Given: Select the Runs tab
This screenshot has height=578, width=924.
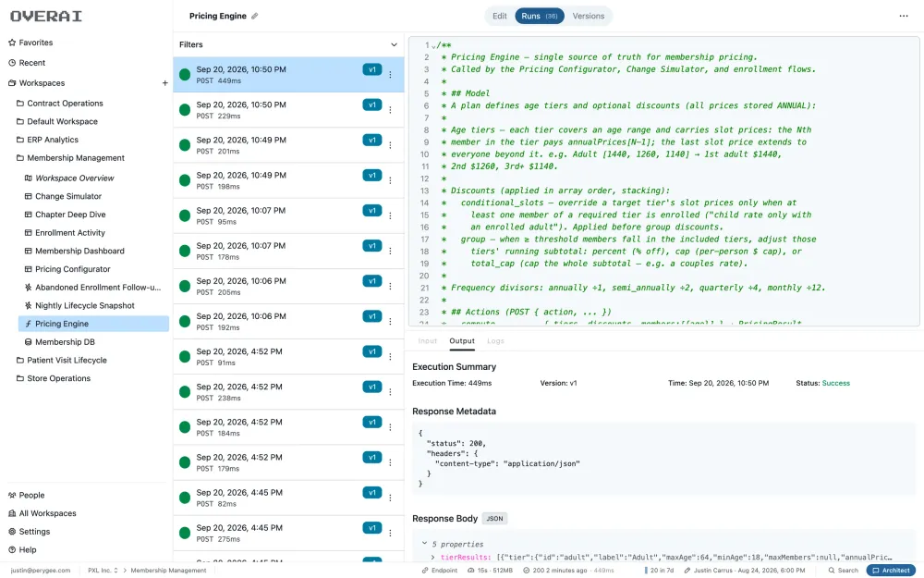Looking at the screenshot, I should [540, 16].
